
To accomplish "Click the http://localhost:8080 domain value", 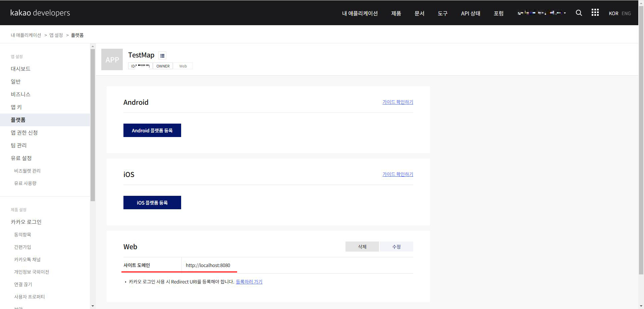I will 208,265.
